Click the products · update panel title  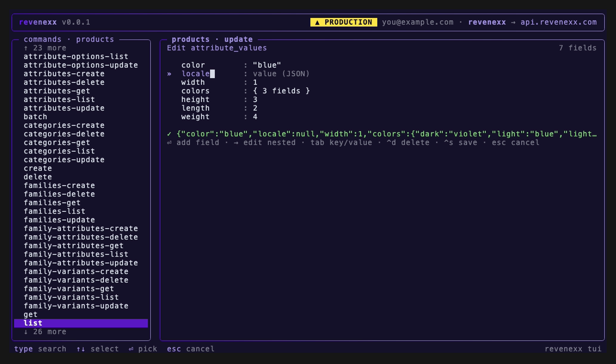pos(212,39)
